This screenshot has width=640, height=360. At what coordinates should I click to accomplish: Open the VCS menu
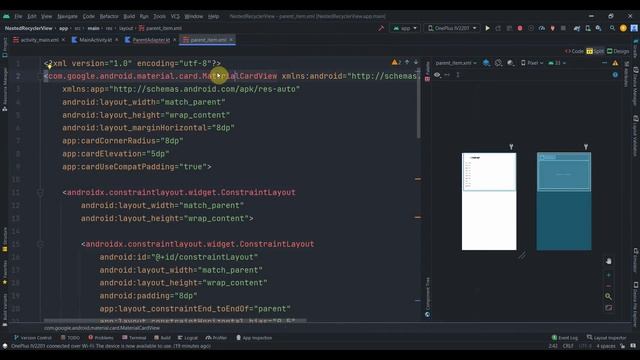pyautogui.click(x=175, y=16)
